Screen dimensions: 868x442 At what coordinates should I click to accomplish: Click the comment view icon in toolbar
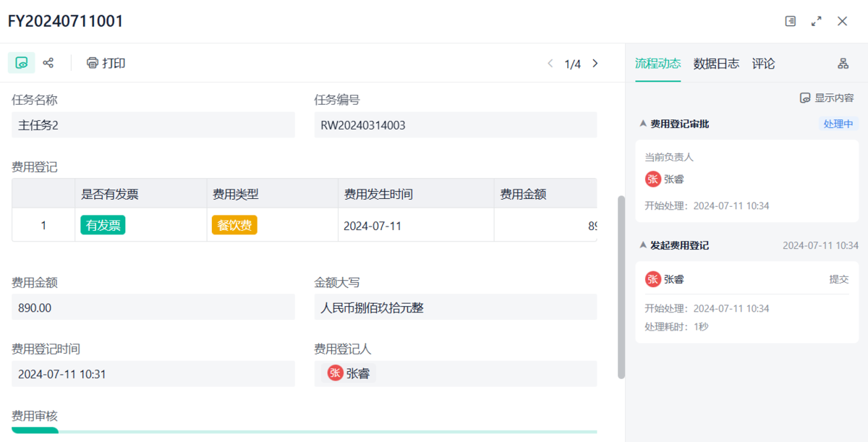tap(22, 63)
